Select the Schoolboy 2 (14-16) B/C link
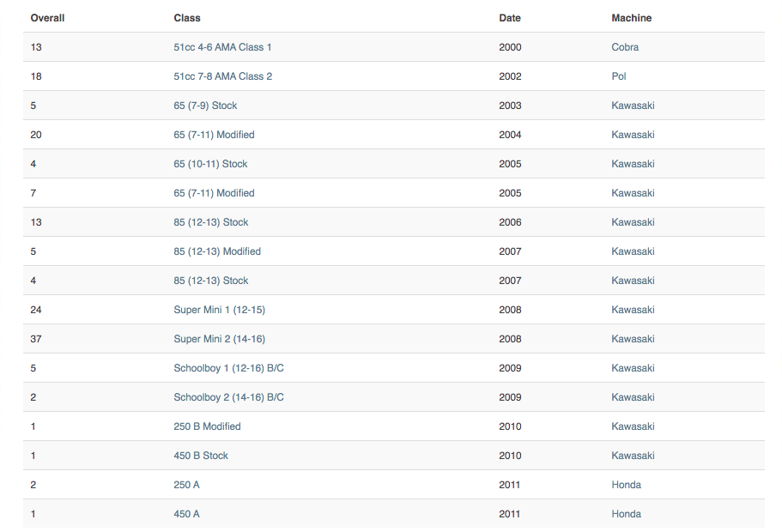 (228, 397)
